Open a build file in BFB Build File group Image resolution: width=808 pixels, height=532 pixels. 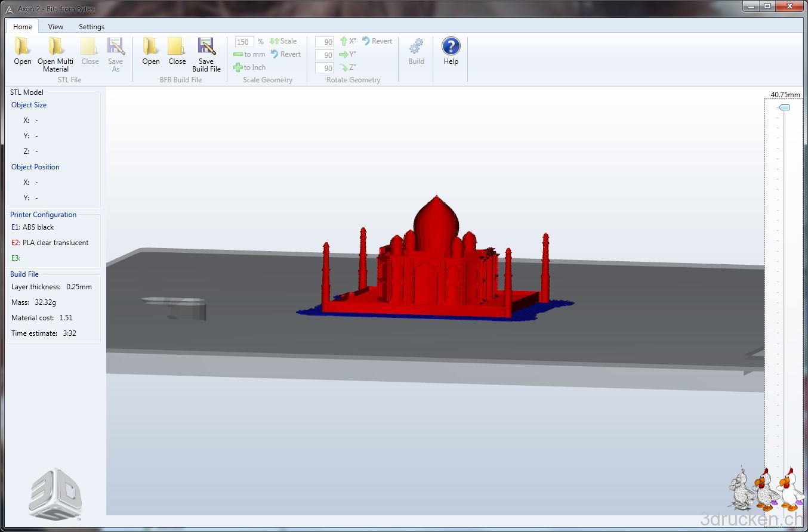[x=151, y=51]
